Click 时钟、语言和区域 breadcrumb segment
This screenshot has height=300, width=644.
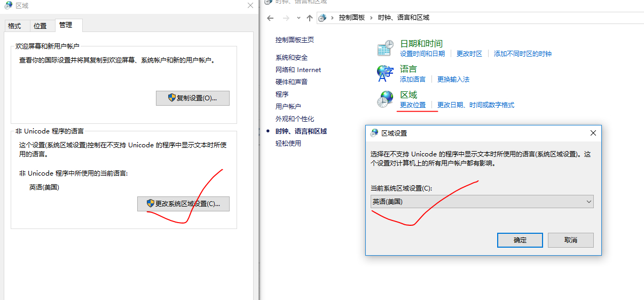404,18
